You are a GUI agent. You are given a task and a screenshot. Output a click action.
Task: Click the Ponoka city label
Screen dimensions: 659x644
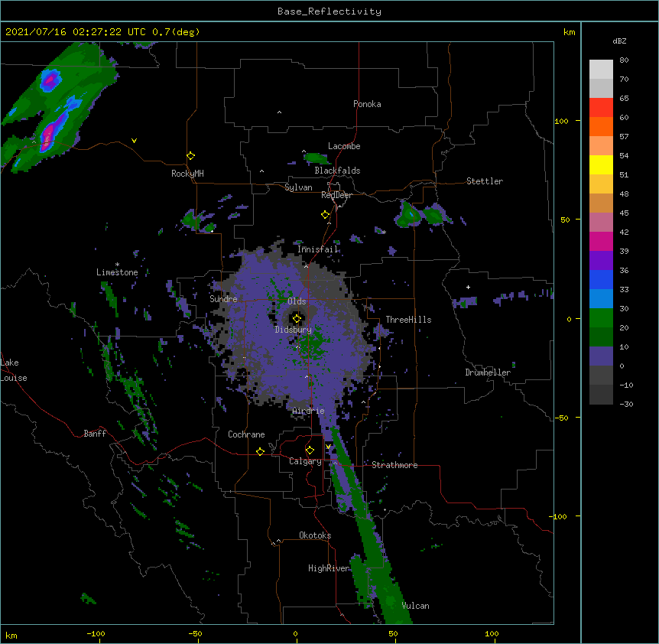click(x=367, y=104)
